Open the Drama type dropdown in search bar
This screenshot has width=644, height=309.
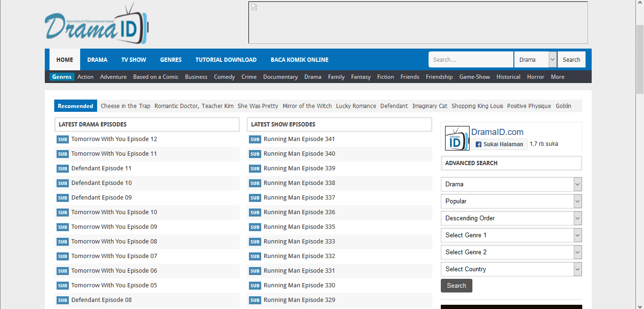536,59
